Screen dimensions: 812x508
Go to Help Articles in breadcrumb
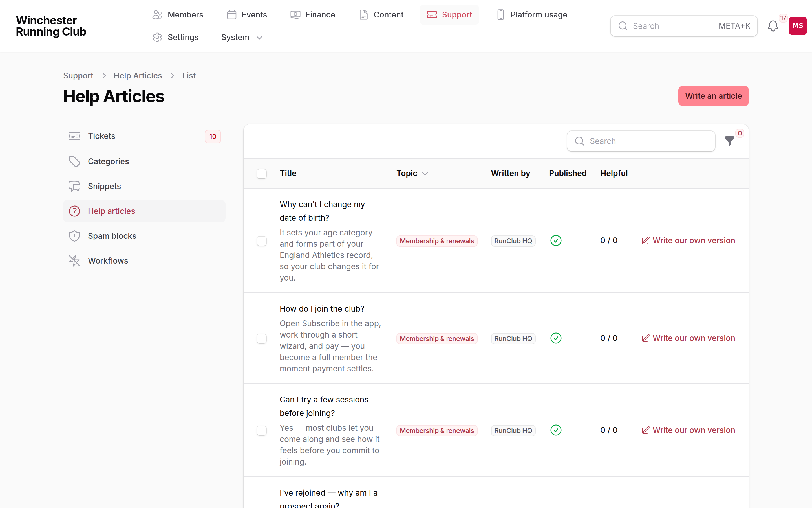point(138,76)
